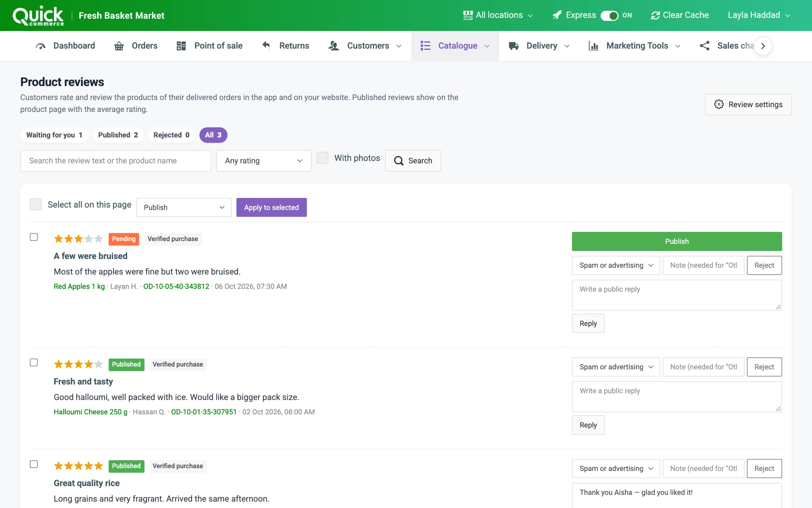This screenshot has width=812, height=508.
Task: Tick Select all on this page
Action: click(x=36, y=204)
